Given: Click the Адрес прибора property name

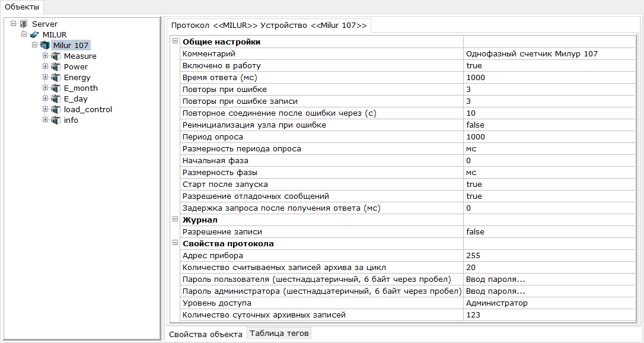Looking at the screenshot, I should click(213, 256).
